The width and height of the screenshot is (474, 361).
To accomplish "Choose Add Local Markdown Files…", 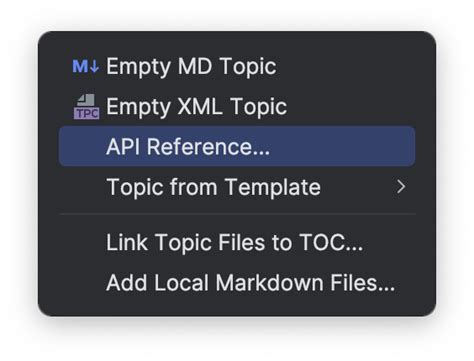I will [237, 282].
